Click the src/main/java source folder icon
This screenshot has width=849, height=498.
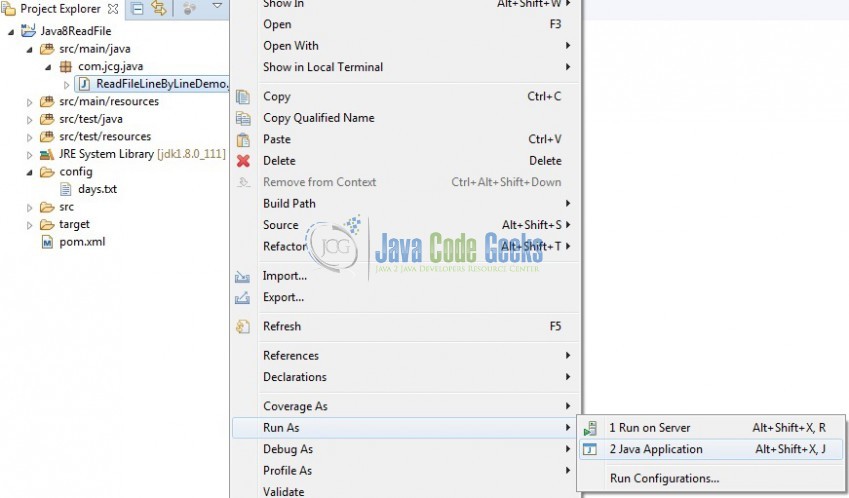(x=47, y=49)
